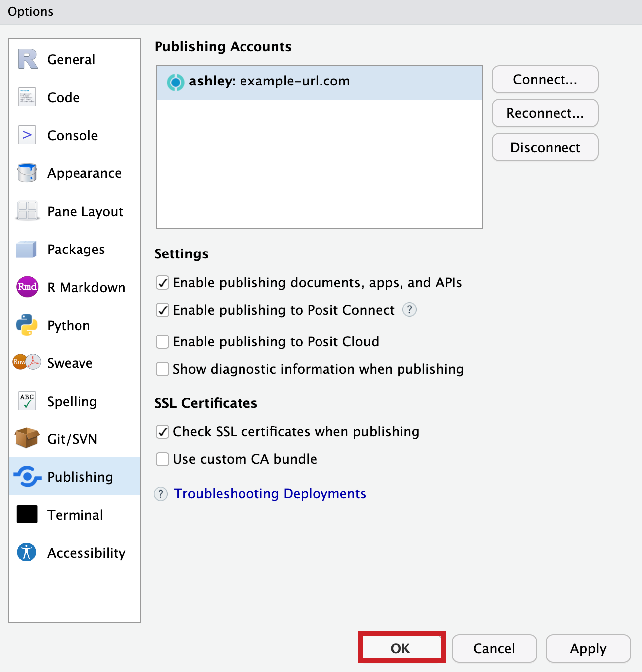Open the Troubleshooting Deployments link
The height and width of the screenshot is (672, 642).
(270, 494)
